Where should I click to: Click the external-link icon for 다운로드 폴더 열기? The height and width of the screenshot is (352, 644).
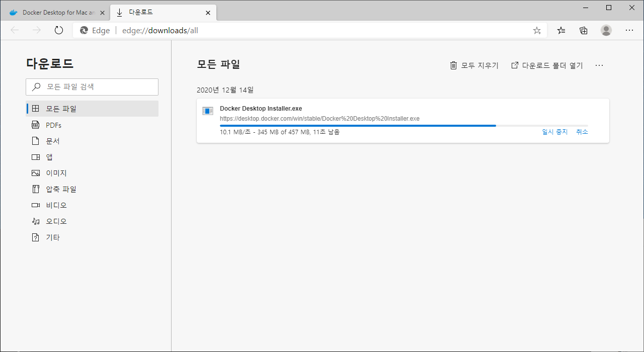(515, 65)
